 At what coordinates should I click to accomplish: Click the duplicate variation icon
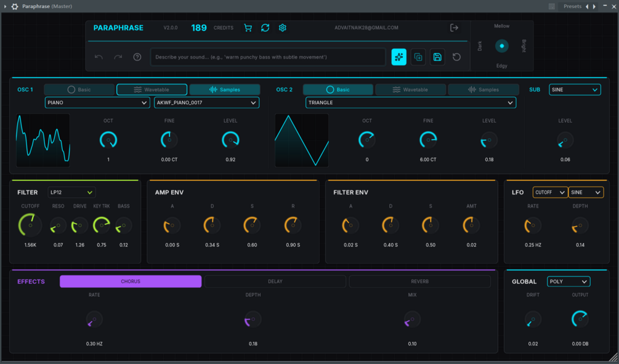pyautogui.click(x=418, y=57)
